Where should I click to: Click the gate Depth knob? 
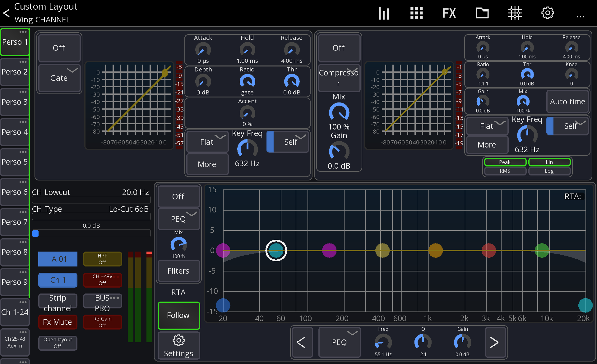click(x=203, y=81)
